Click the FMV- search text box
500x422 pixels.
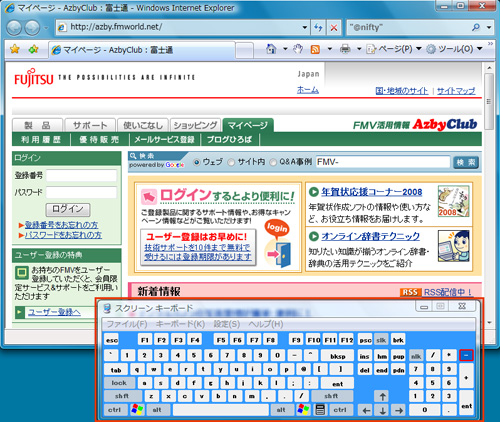click(383, 162)
